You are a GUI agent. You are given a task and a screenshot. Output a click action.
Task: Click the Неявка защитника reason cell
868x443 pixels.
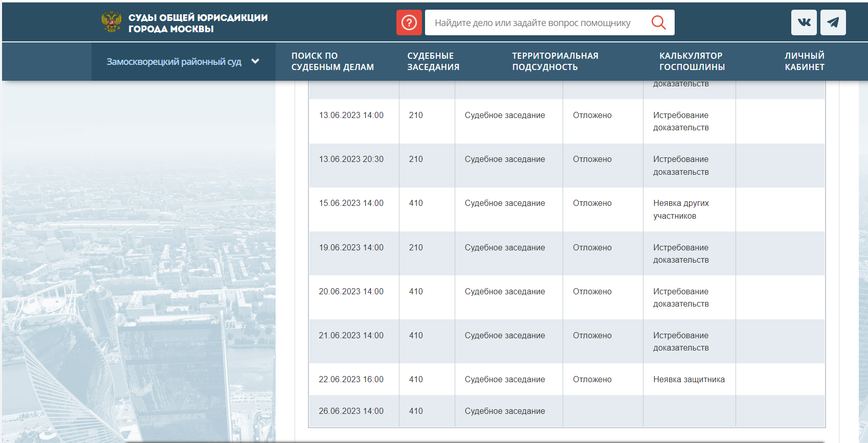(x=688, y=380)
